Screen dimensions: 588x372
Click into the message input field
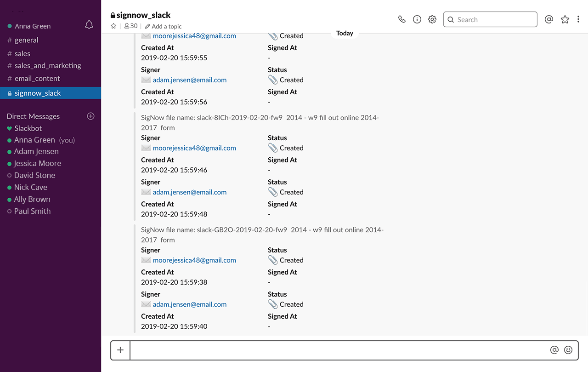pos(340,350)
